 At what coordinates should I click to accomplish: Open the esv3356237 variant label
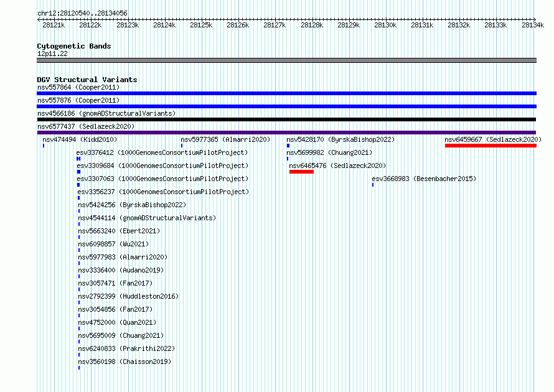coord(163,192)
